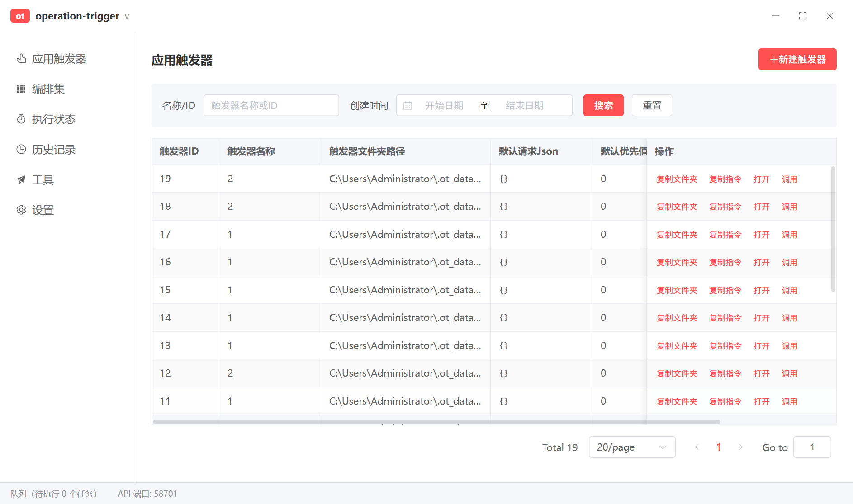The image size is (853, 504).
Task: Go to the next page arrow
Action: click(x=740, y=447)
